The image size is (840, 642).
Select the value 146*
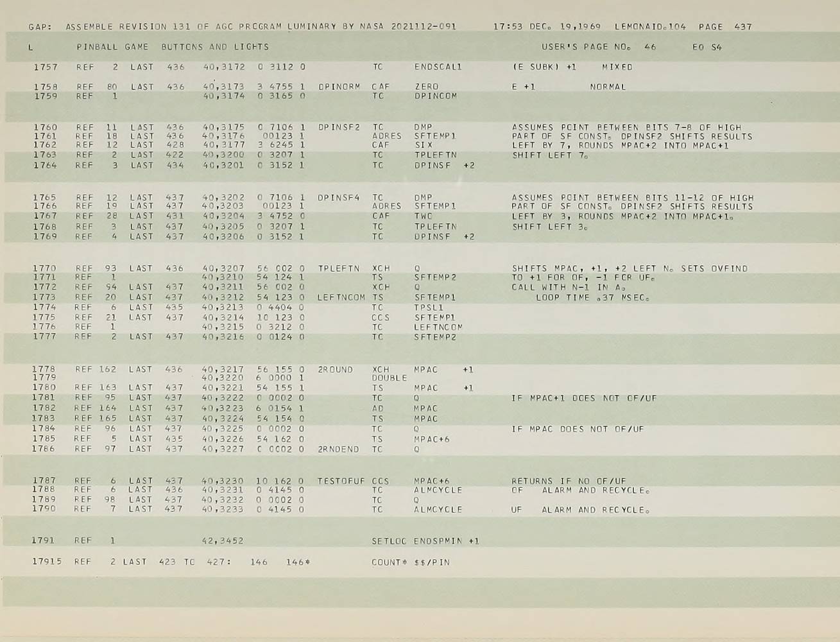(x=298, y=562)
